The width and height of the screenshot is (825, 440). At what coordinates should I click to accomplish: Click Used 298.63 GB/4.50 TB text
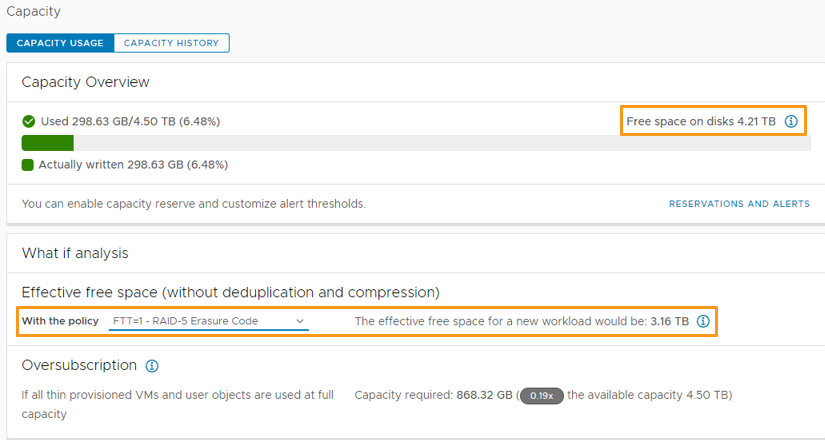point(130,121)
